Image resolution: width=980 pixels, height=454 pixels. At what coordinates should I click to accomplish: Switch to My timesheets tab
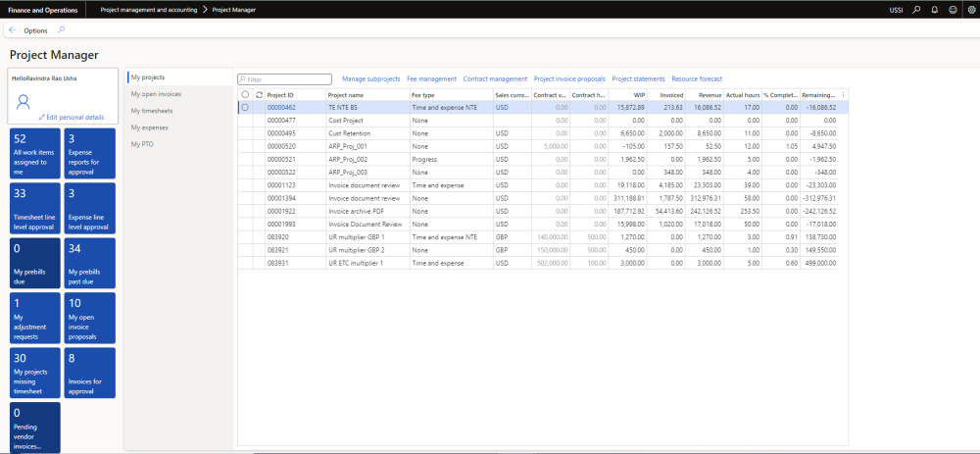[x=152, y=111]
